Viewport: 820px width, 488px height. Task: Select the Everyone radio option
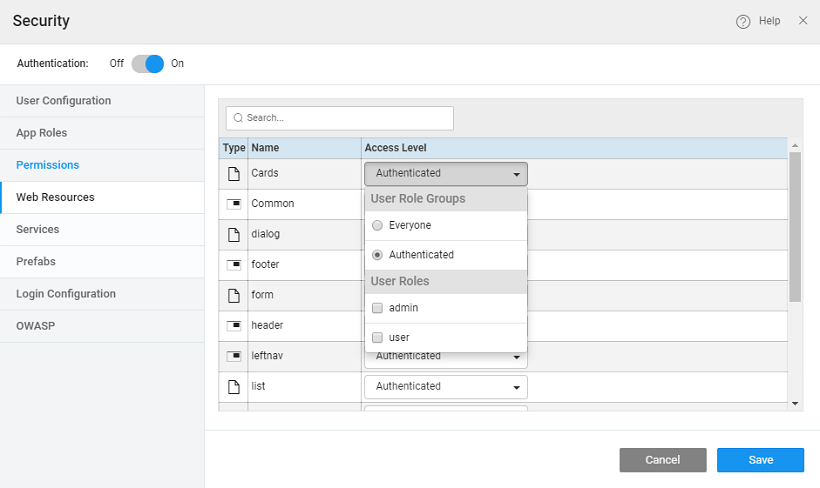[x=377, y=226]
